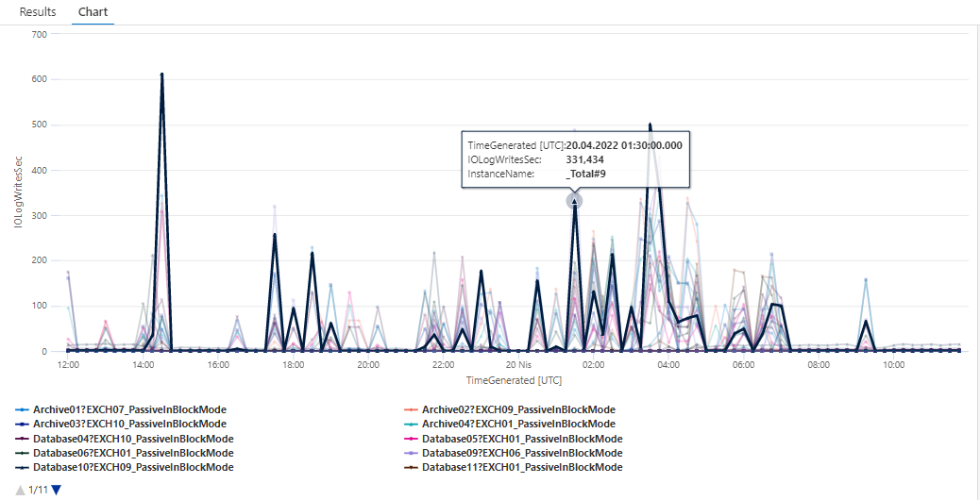Click the '1/11' legend page indicator
980x500 pixels.
click(x=39, y=490)
